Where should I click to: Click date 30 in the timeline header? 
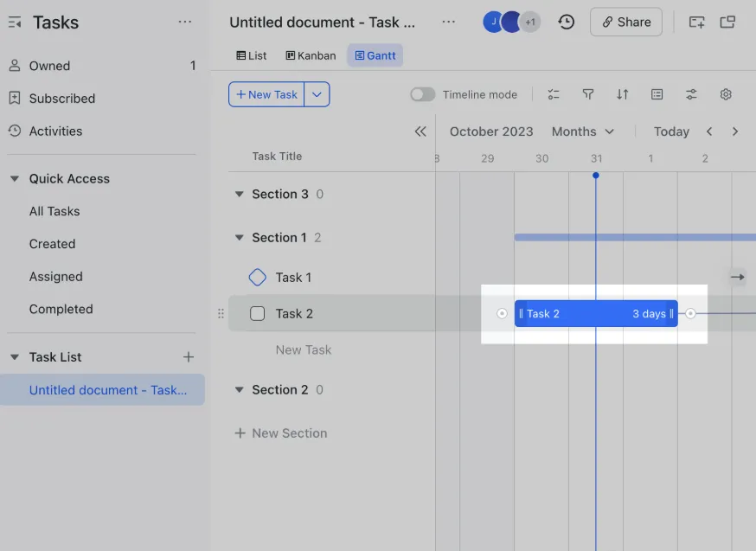[542, 158]
